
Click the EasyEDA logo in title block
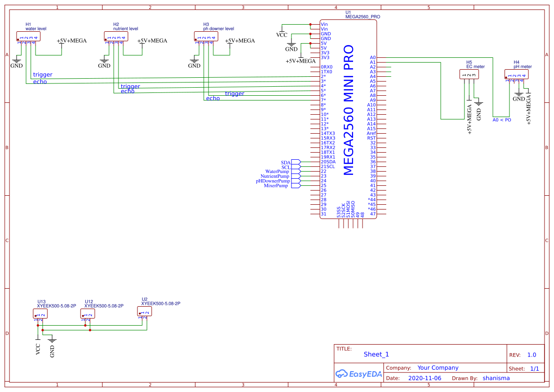click(358, 374)
